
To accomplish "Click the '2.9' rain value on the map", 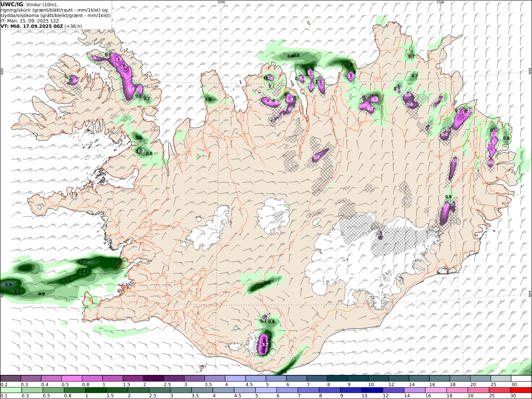I will click(8, 285).
